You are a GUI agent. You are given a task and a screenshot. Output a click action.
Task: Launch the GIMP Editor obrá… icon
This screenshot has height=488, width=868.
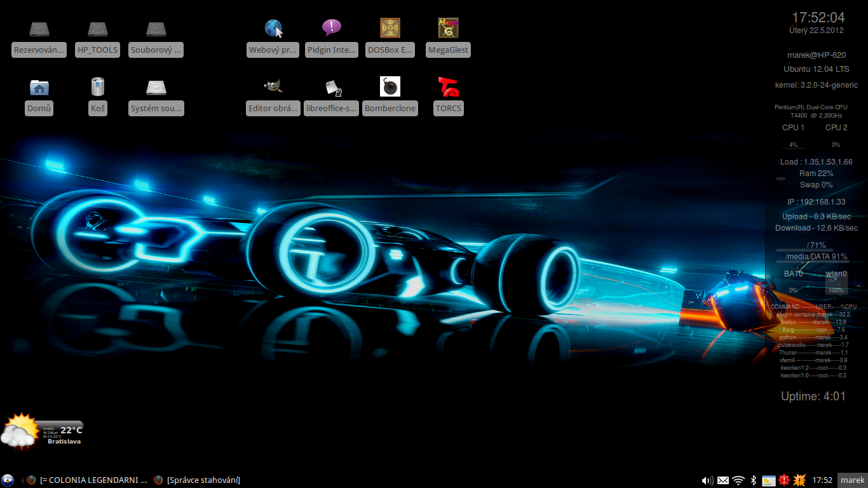click(273, 86)
